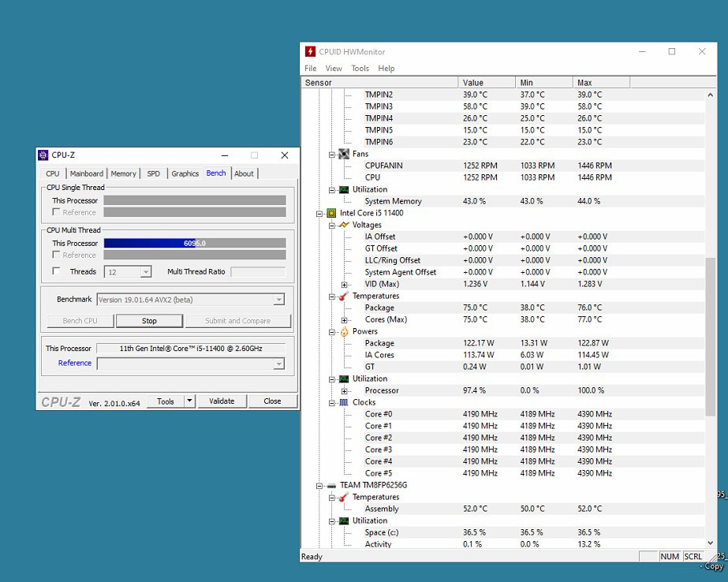Expand the Processor utilization node
The height and width of the screenshot is (582, 728).
tap(345, 391)
